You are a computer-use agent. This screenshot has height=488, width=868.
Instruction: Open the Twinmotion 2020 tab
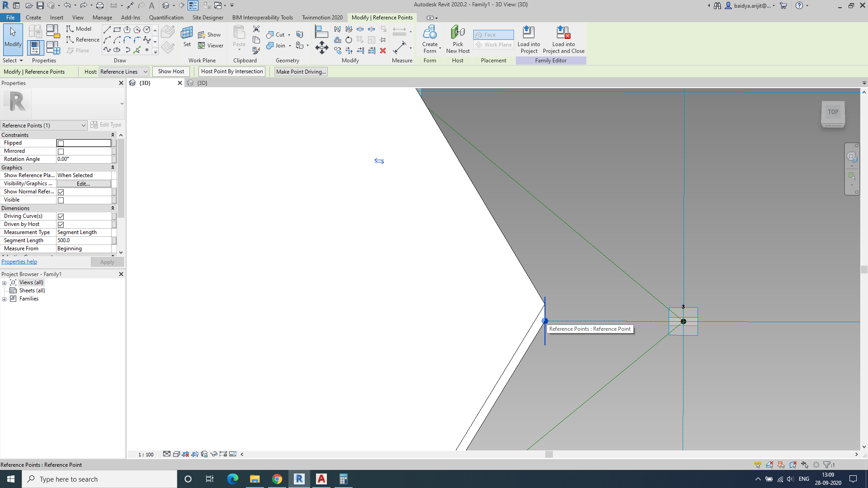(x=322, y=18)
